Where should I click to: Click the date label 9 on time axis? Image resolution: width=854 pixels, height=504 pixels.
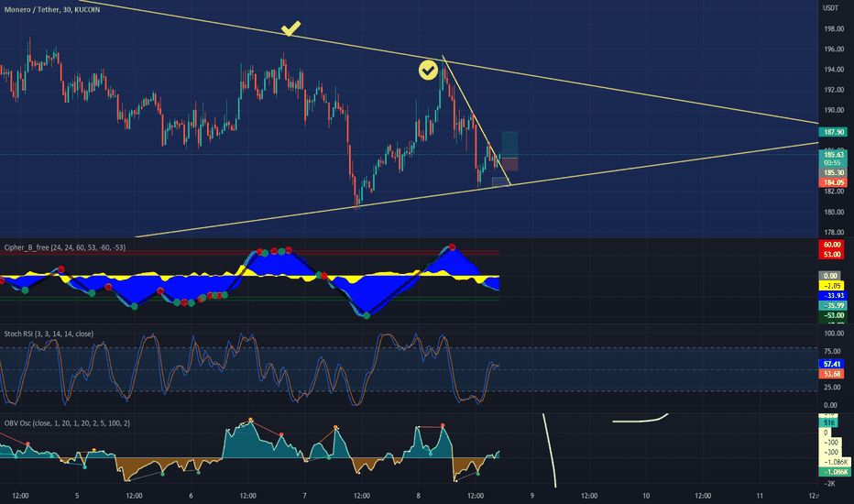pyautogui.click(x=532, y=496)
